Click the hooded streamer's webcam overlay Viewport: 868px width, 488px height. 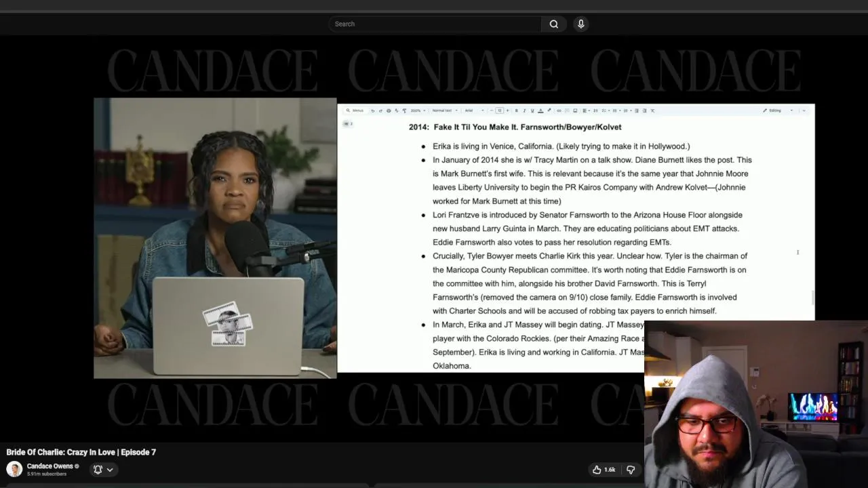pyautogui.click(x=756, y=404)
